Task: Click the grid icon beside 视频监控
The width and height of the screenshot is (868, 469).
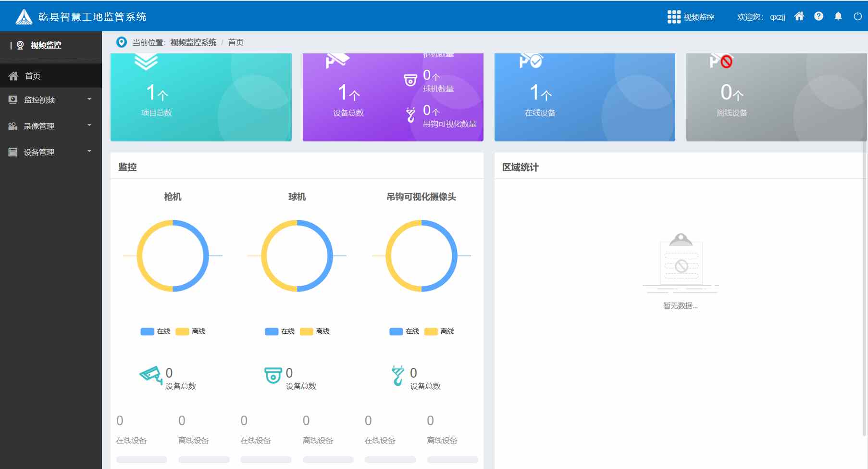Action: (x=673, y=16)
